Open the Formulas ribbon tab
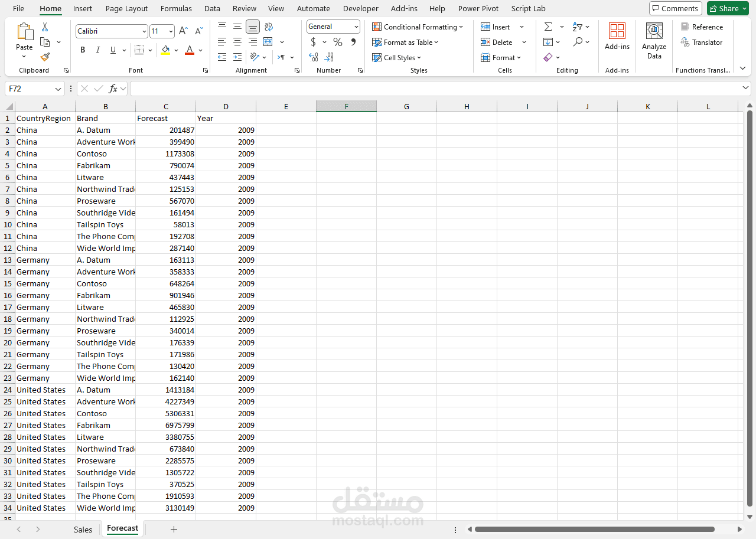The height and width of the screenshot is (539, 756). (176, 8)
